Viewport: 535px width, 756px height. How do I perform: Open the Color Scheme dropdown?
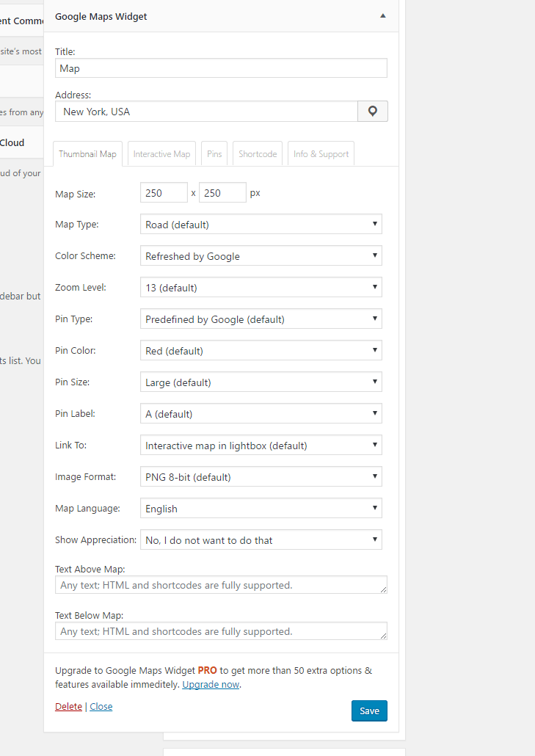(261, 256)
